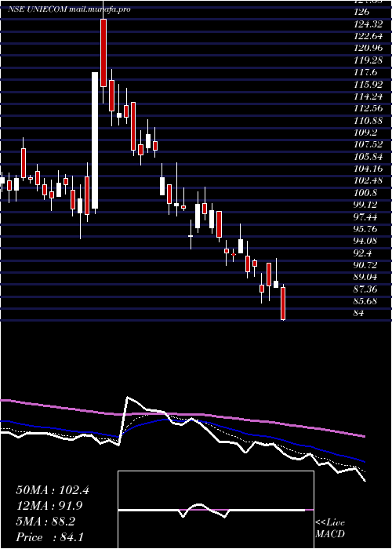Screen dimensions: 392x549
Task: Click the tallest white candlestick body
Action: point(95,140)
